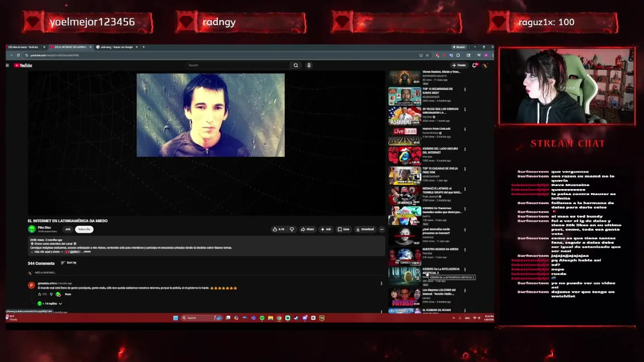Dislike the top comment about 'El mundo real'
The height and width of the screenshot is (362, 644).
[51, 294]
